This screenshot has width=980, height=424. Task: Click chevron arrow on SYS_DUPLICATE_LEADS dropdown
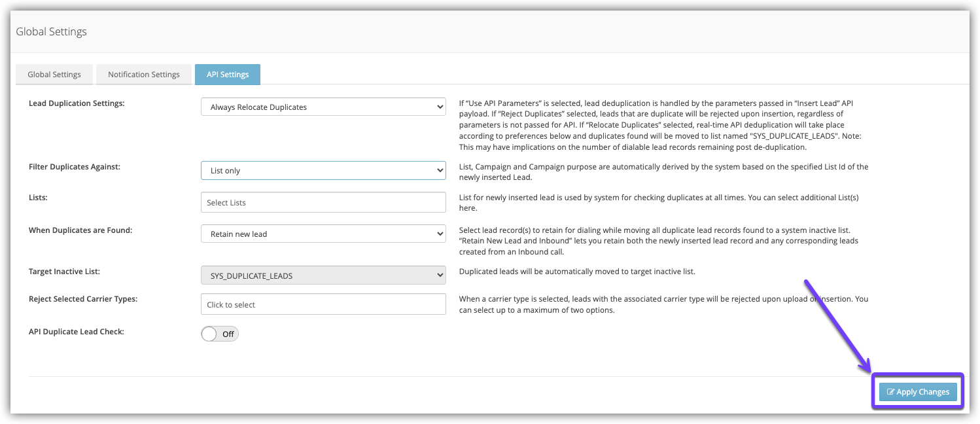(439, 276)
